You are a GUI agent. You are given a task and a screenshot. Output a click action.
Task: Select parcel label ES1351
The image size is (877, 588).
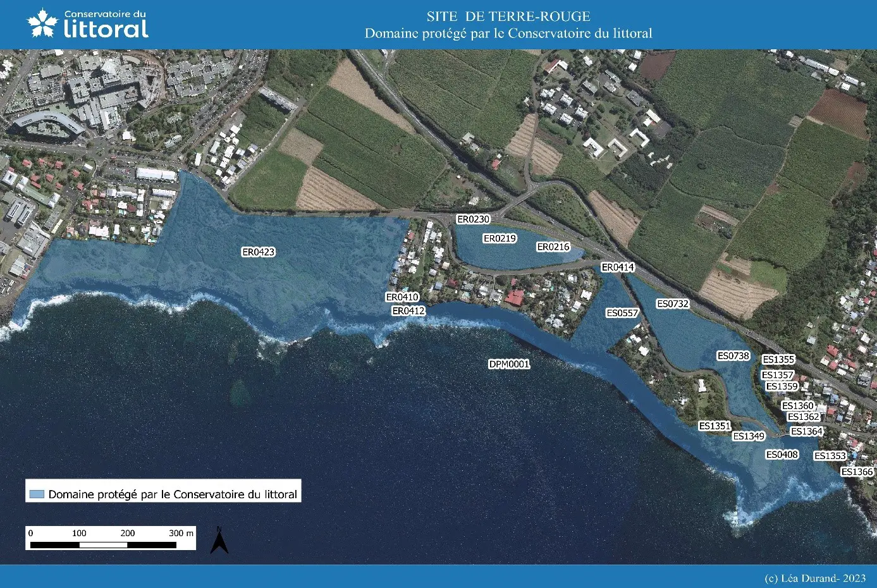pyautogui.click(x=714, y=426)
